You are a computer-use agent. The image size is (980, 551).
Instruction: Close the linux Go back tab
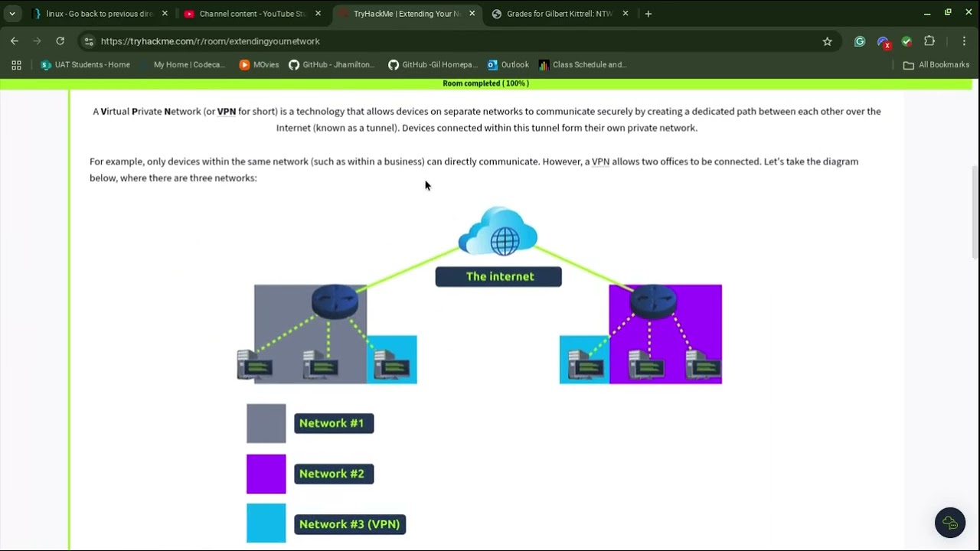click(165, 14)
